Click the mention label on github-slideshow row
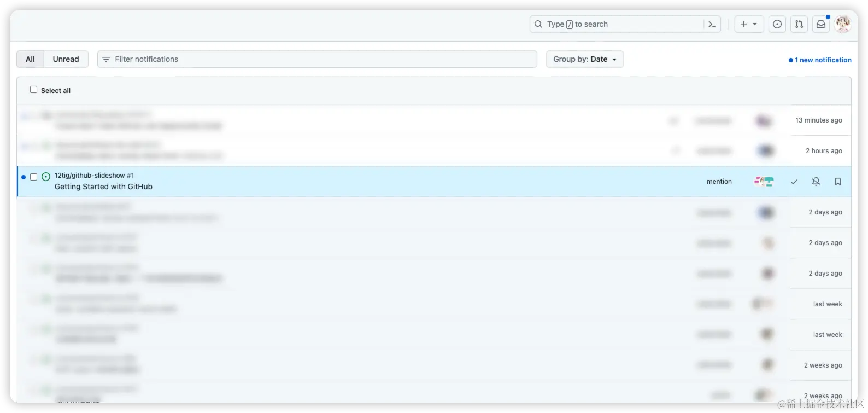The height and width of the screenshot is (413, 868). 719,182
